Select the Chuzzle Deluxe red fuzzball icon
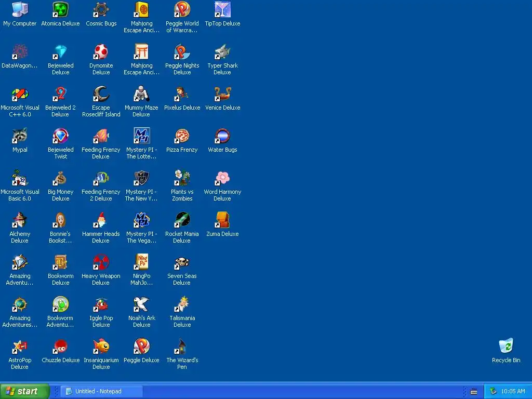This screenshot has width=532, height=399. tap(60, 346)
